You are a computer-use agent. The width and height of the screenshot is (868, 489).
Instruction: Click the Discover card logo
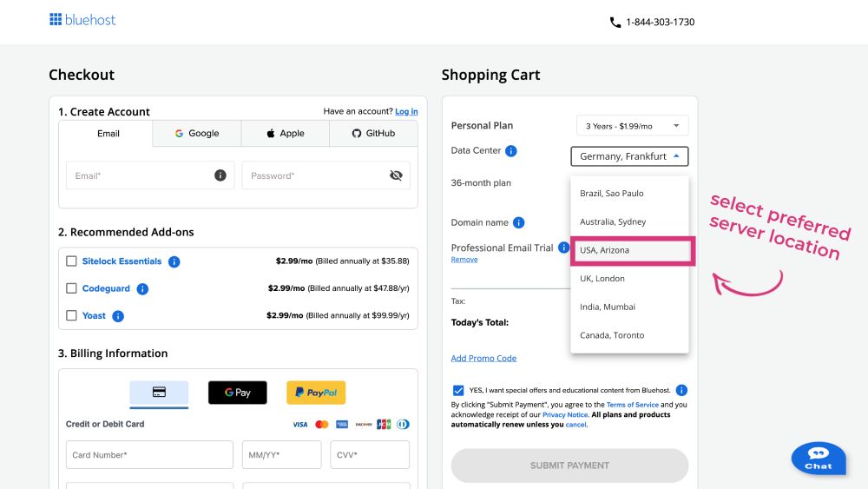point(364,424)
